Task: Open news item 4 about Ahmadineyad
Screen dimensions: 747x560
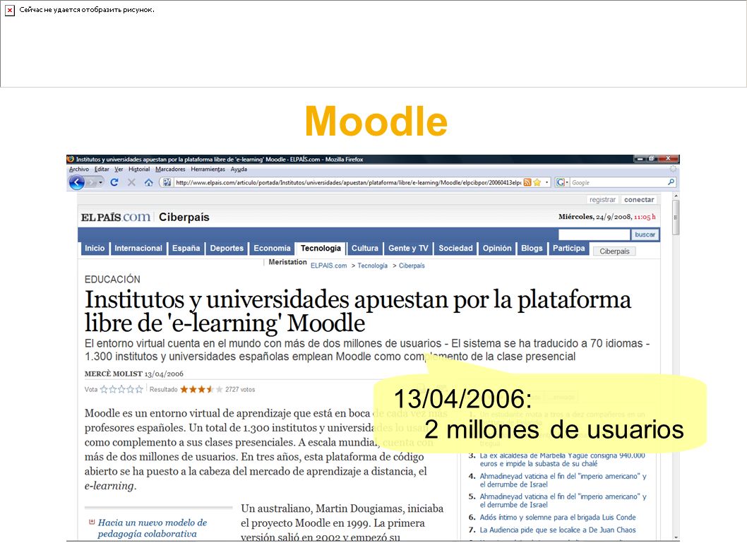Action: [x=563, y=480]
